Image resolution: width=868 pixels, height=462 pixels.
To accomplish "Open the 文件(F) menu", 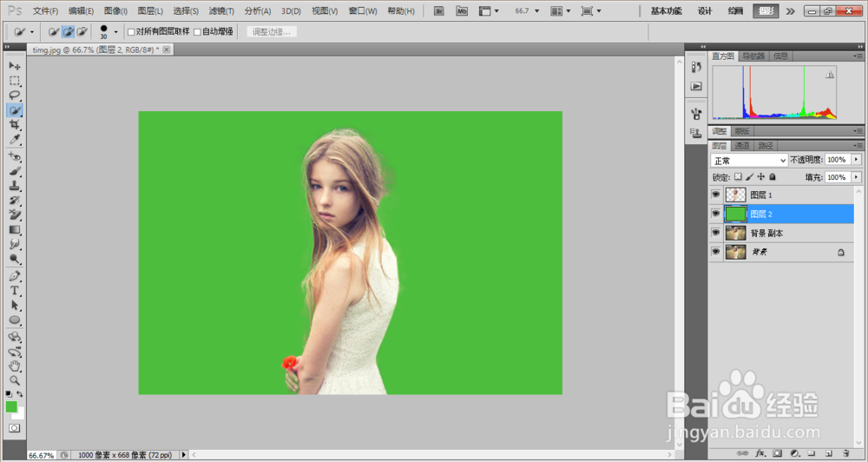I will coord(45,11).
